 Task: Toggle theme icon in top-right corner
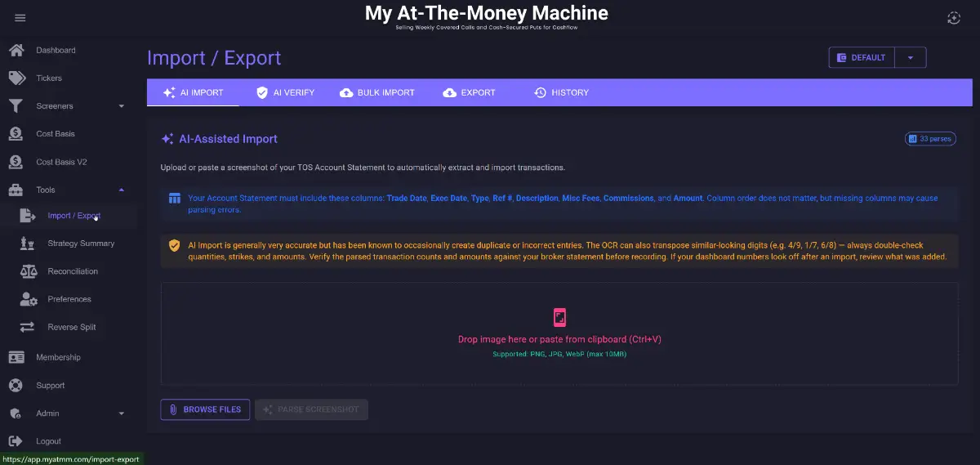coord(954,18)
